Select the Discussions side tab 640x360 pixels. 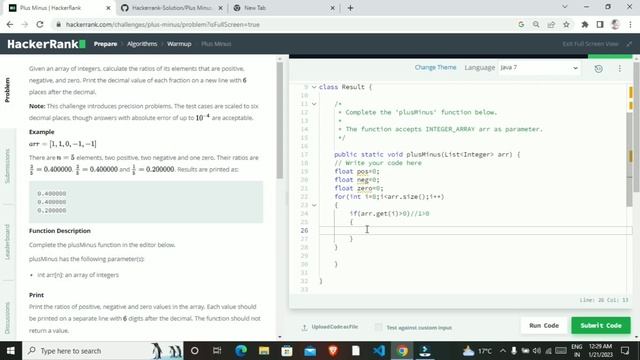(7, 318)
